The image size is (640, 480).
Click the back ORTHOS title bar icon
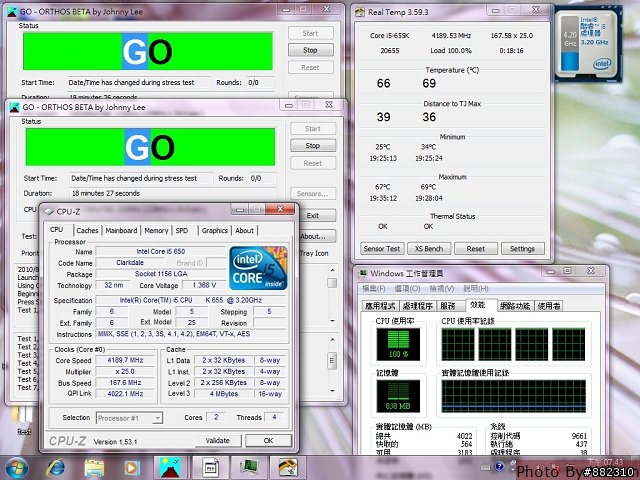pyautogui.click(x=12, y=12)
